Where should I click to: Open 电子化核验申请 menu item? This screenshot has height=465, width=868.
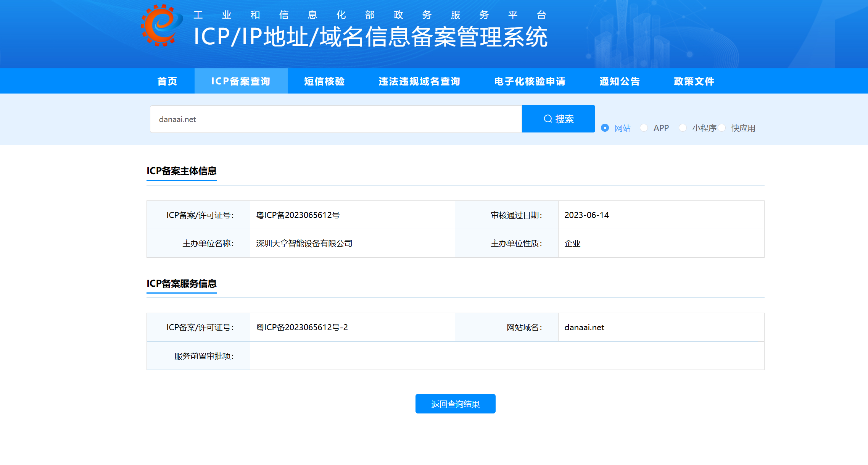coord(530,81)
